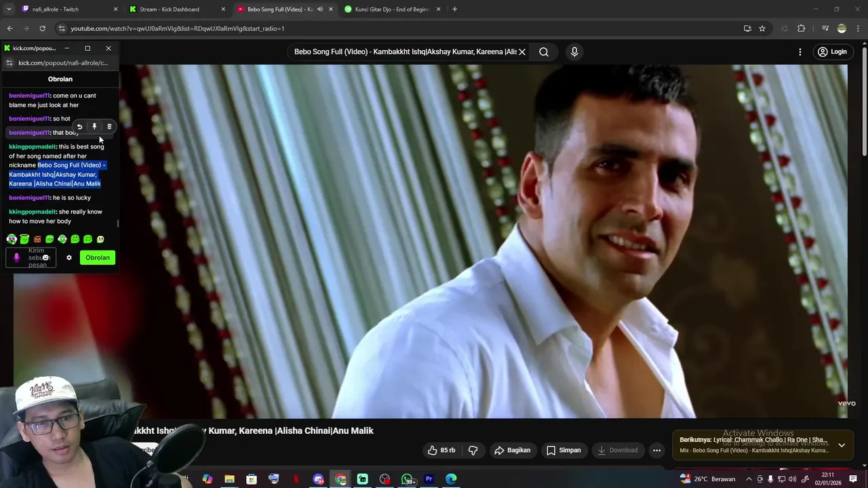Viewport: 868px width, 488px height.
Task: Click the youtube.com address bar URL
Action: pos(178,28)
